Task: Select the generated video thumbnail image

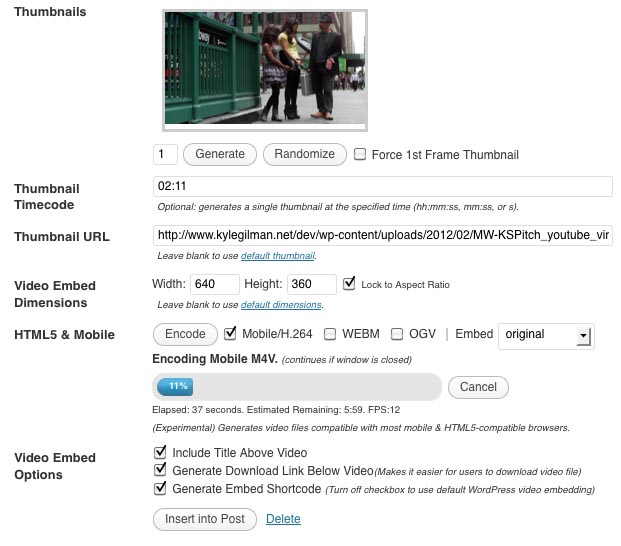Action: point(265,70)
